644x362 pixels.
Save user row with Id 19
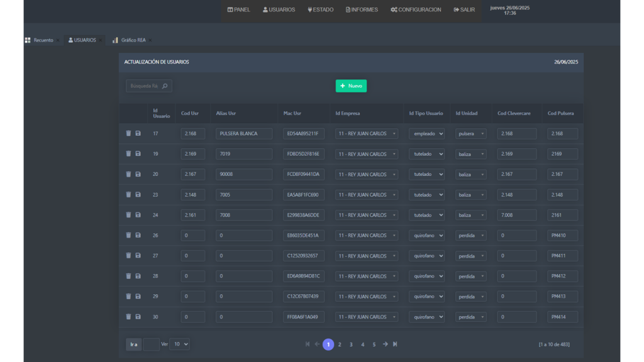coord(138,153)
